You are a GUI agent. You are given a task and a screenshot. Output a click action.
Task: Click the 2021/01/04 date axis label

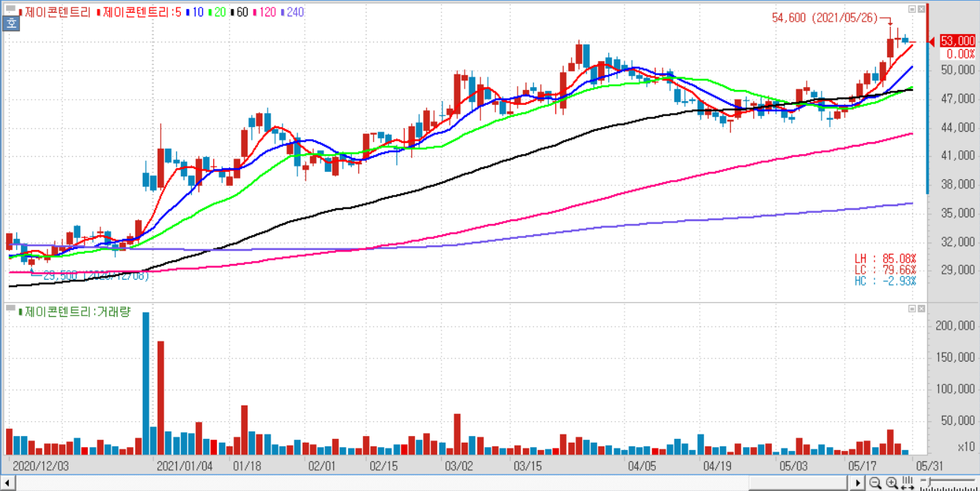click(x=185, y=466)
